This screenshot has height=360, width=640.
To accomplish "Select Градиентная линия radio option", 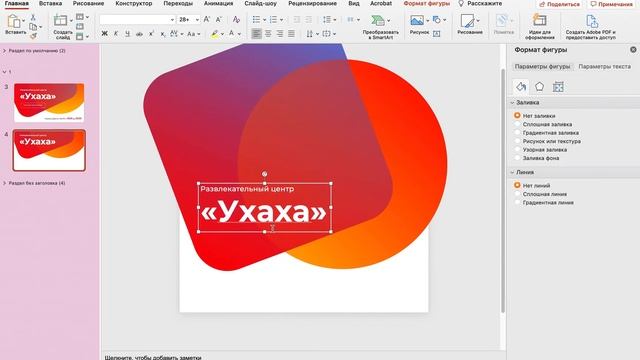I will 517,202.
